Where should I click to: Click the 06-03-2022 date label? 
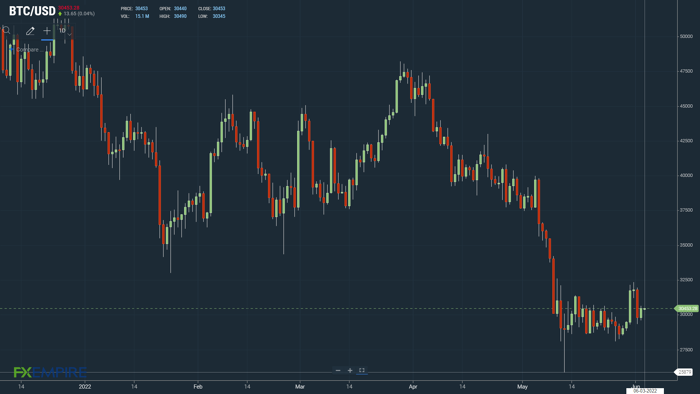pyautogui.click(x=645, y=391)
